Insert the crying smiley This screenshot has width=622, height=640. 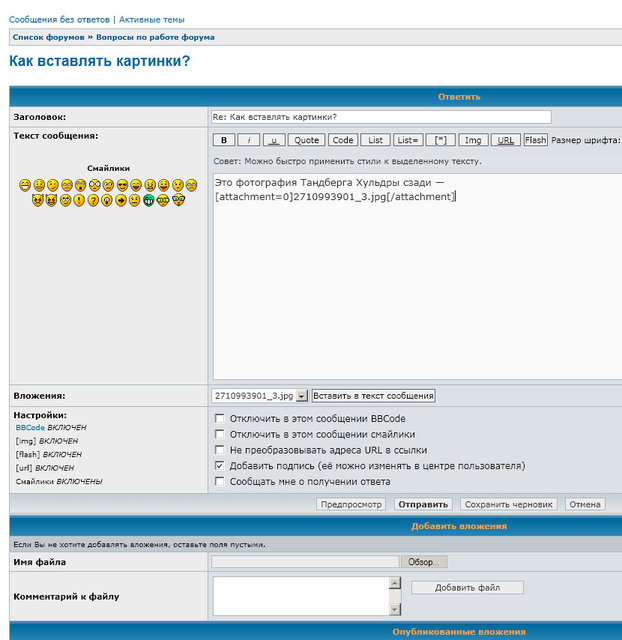click(x=191, y=185)
